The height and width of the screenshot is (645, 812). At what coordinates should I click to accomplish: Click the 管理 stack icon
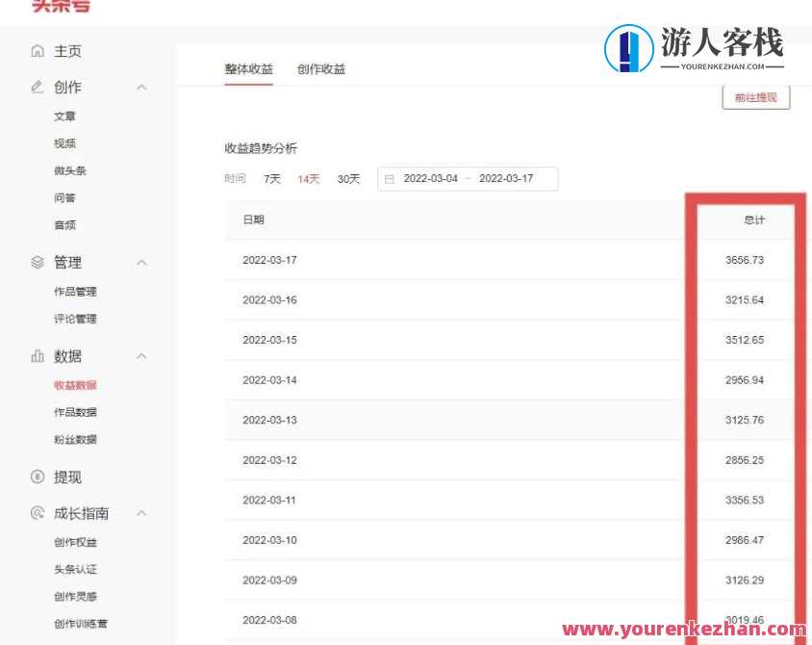pyautogui.click(x=37, y=262)
